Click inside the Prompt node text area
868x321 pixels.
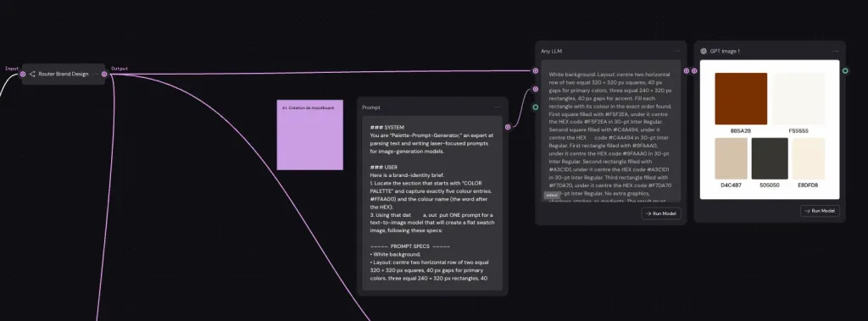(432, 202)
